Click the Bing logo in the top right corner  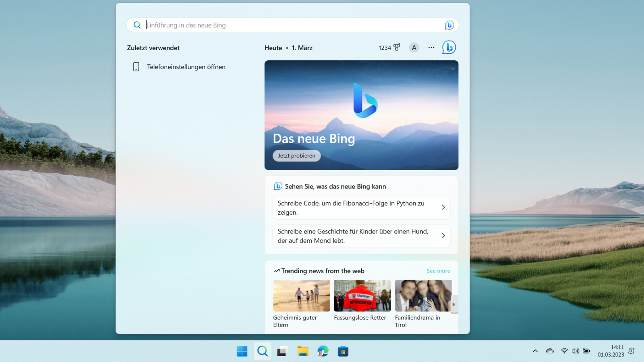click(449, 47)
